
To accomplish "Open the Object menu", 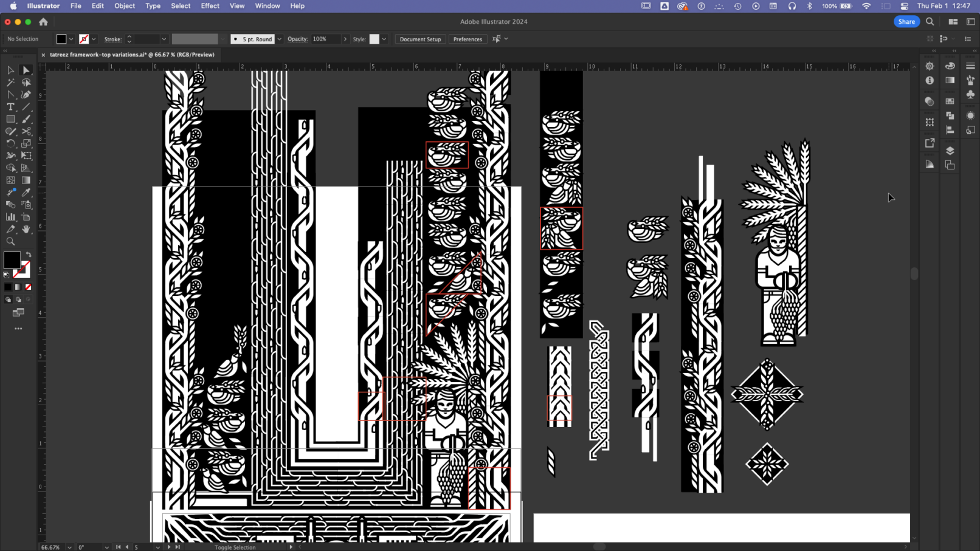I will (125, 6).
